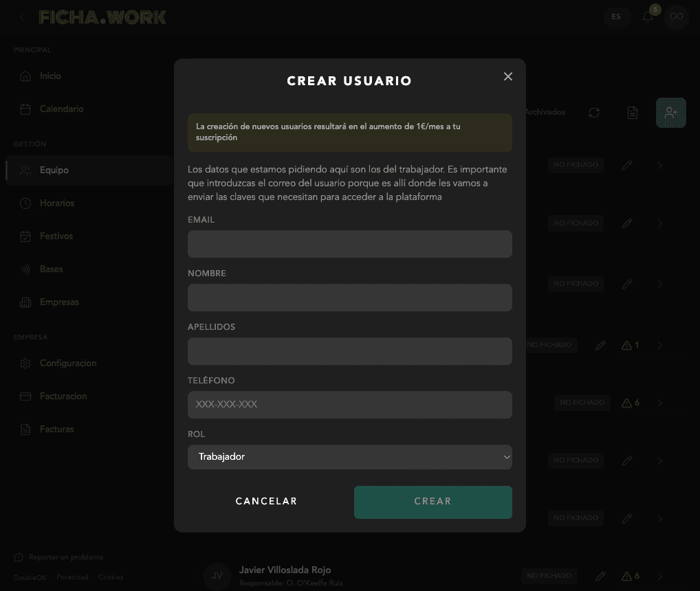Click into the Teléfono field
700x591 pixels.
pyautogui.click(x=349, y=405)
